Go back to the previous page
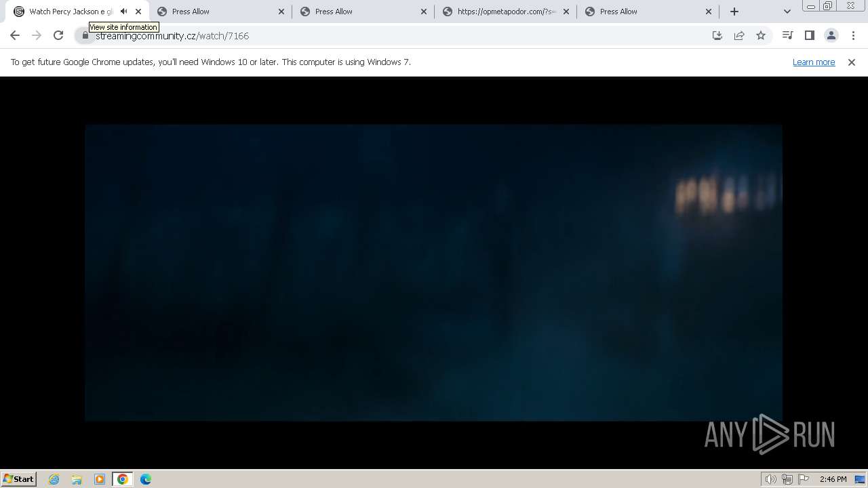 [x=15, y=35]
